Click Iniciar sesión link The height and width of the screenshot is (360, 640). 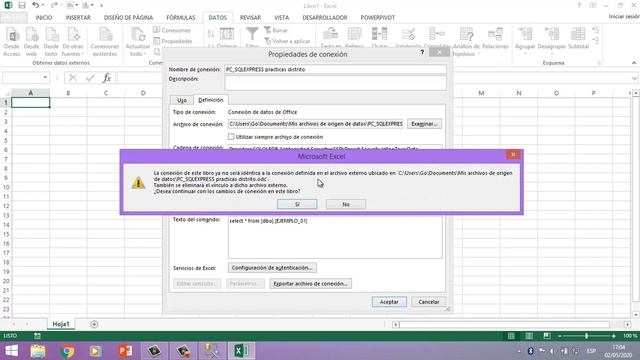(x=624, y=16)
